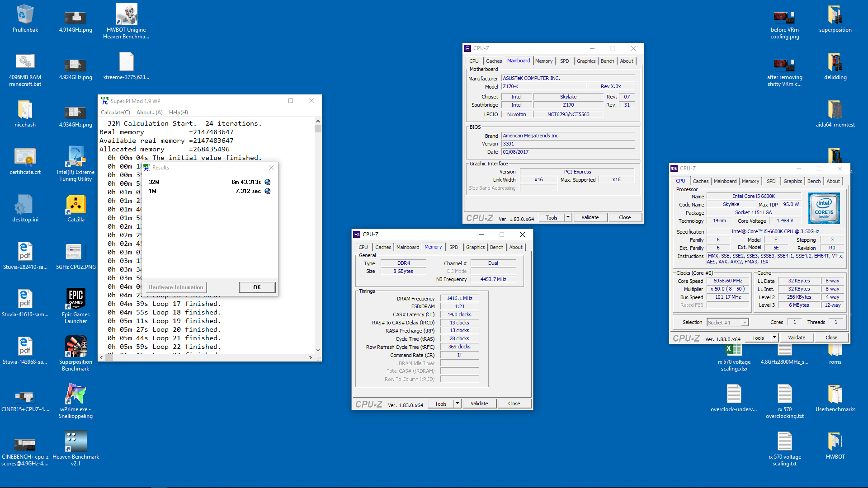
Task: Switch to Caches tab in Mainboard CPU-Z window
Action: coord(494,61)
